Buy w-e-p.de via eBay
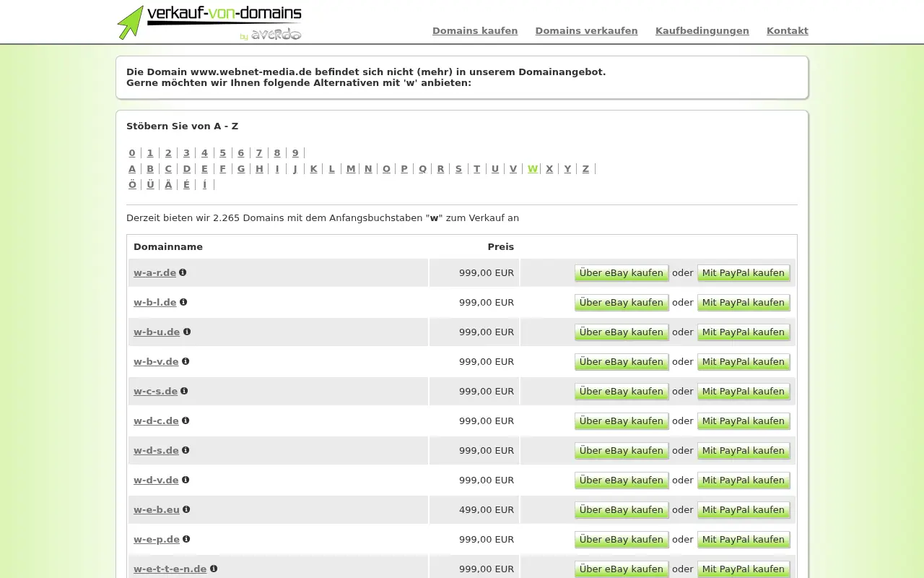The image size is (924, 578). click(622, 540)
